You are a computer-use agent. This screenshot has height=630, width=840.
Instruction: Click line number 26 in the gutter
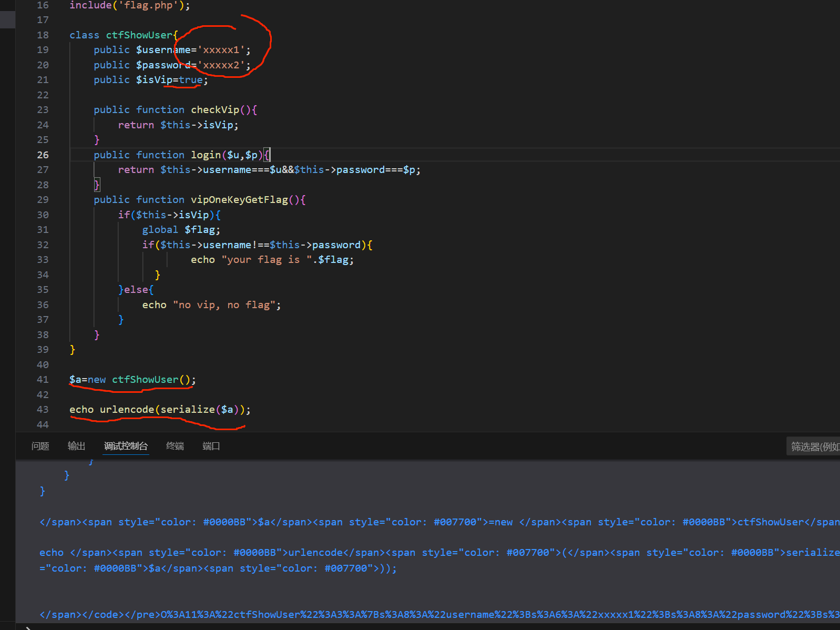(x=43, y=155)
